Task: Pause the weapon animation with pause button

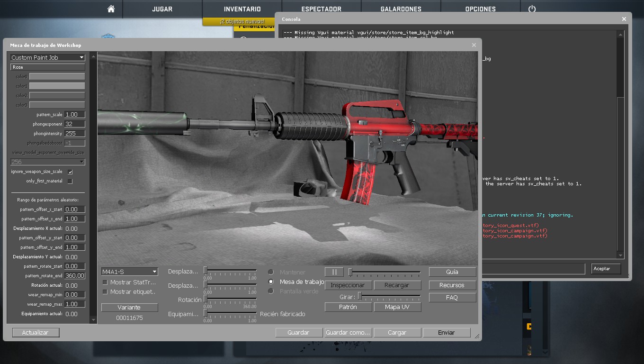Action: click(334, 272)
